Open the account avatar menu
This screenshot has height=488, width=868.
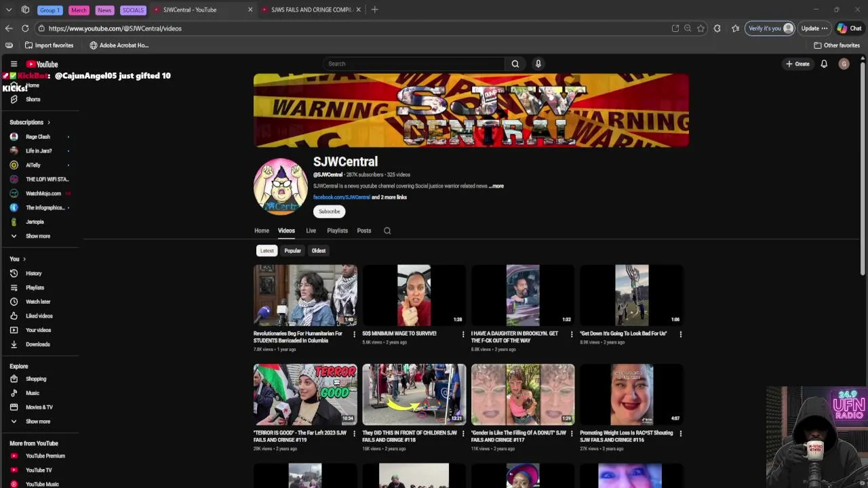844,64
